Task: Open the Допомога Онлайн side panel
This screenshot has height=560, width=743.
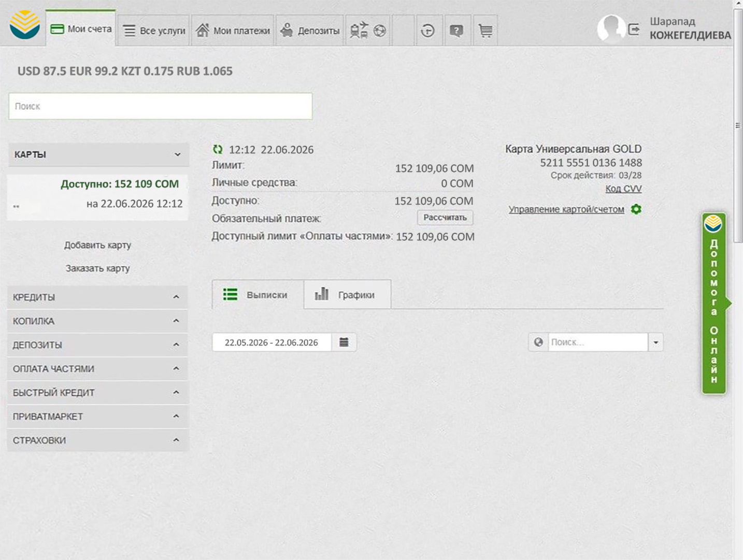Action: pyautogui.click(x=715, y=304)
